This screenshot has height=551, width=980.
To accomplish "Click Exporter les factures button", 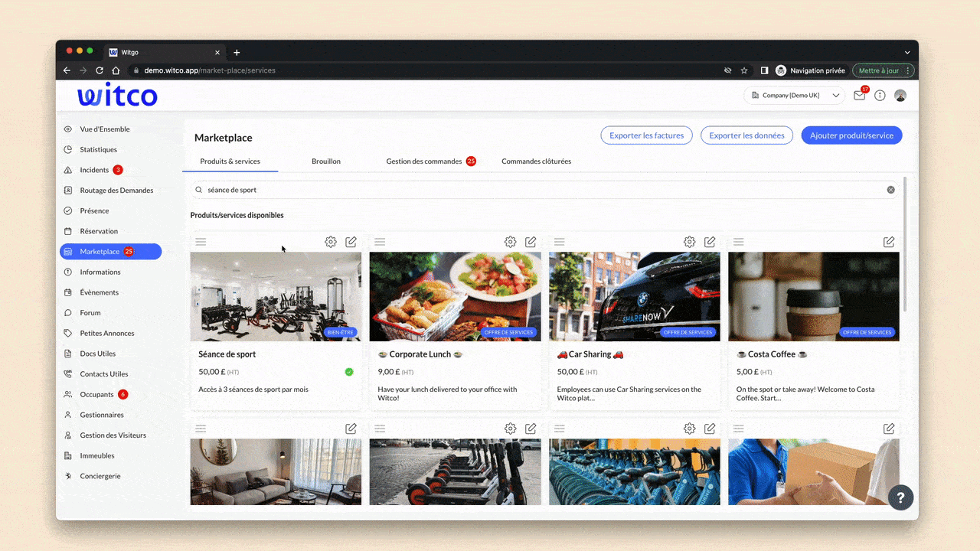I will pos(646,135).
